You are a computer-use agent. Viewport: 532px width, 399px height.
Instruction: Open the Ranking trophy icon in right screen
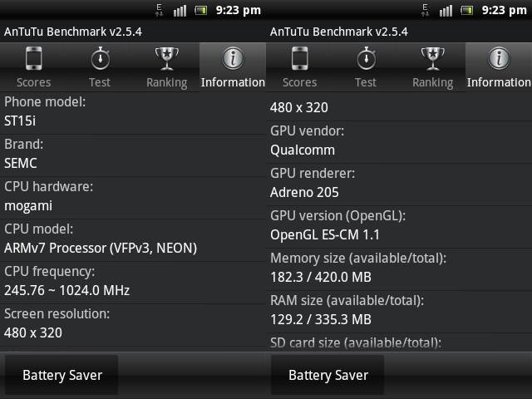point(432,58)
